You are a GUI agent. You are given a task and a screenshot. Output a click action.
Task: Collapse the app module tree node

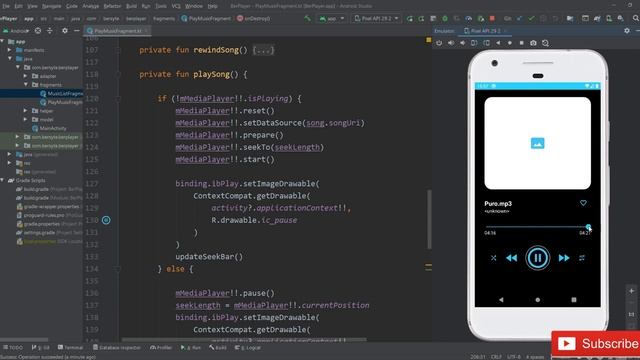click(3, 41)
